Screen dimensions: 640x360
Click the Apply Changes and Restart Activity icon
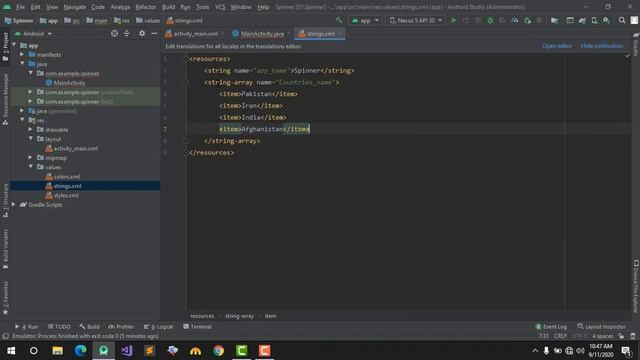coord(466,20)
